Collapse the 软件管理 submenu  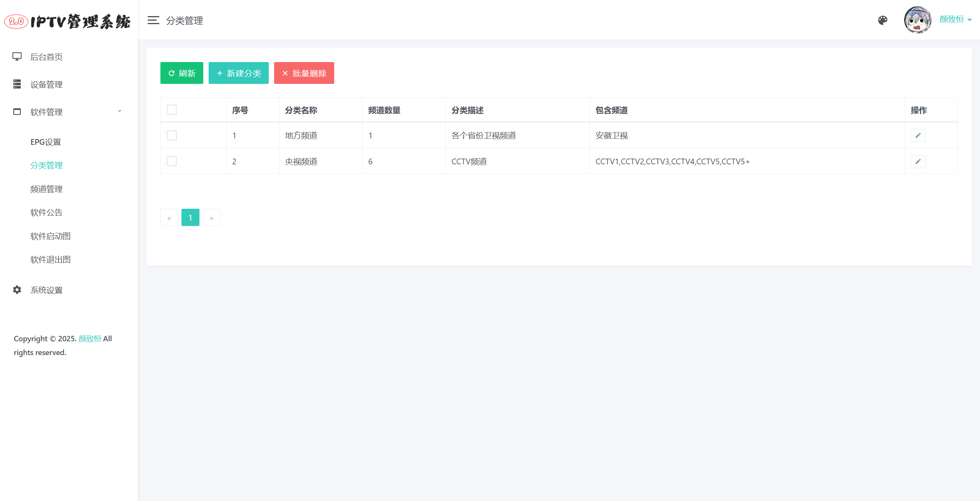point(119,111)
